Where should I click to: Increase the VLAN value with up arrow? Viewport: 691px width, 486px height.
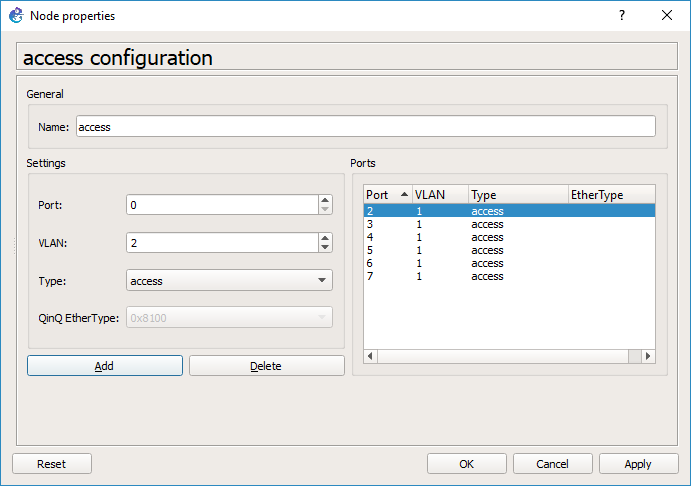click(325, 237)
